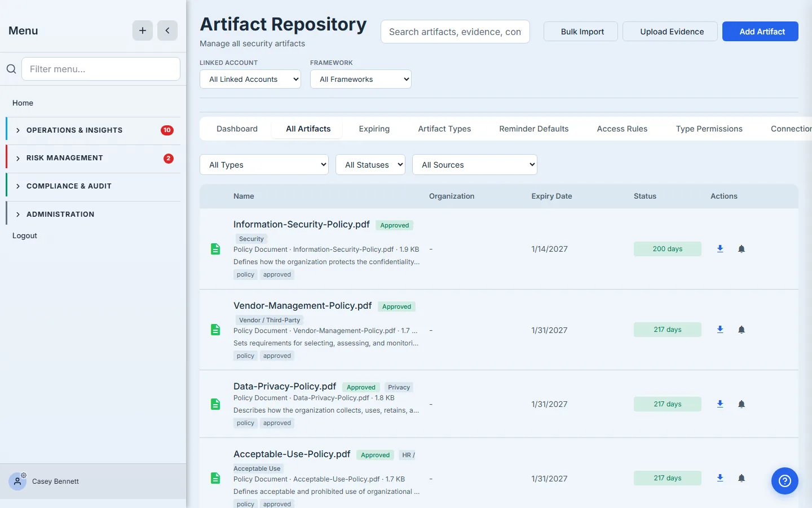Download Data-Privacy-Policy.pdf
The width and height of the screenshot is (812, 508).
pyautogui.click(x=720, y=404)
